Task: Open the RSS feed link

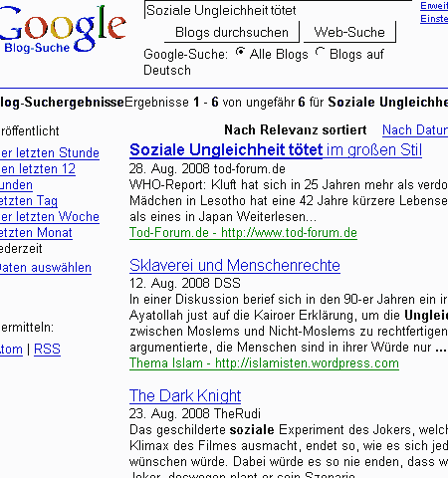Action: click(x=47, y=350)
